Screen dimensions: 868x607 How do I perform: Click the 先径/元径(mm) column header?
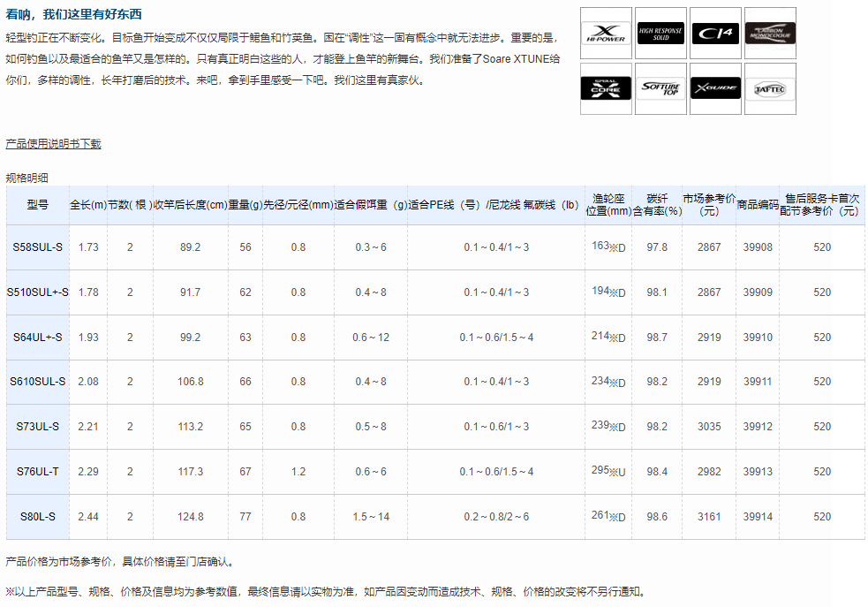point(298,205)
